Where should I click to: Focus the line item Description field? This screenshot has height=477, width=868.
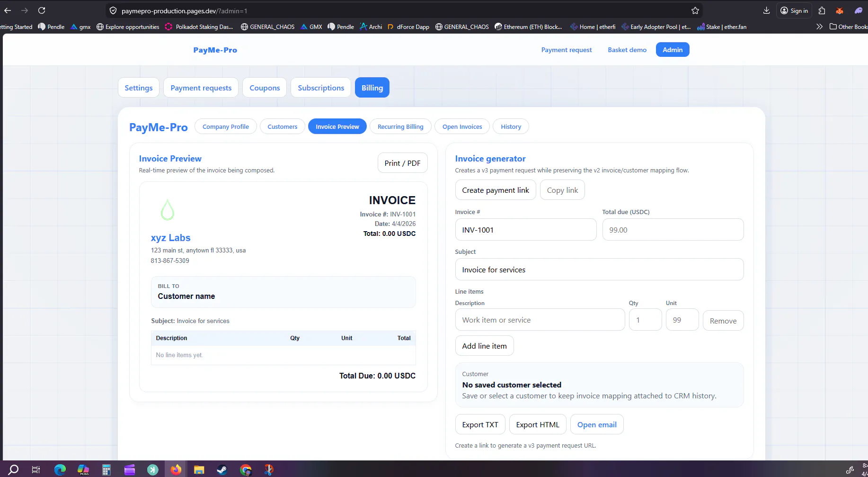point(540,320)
